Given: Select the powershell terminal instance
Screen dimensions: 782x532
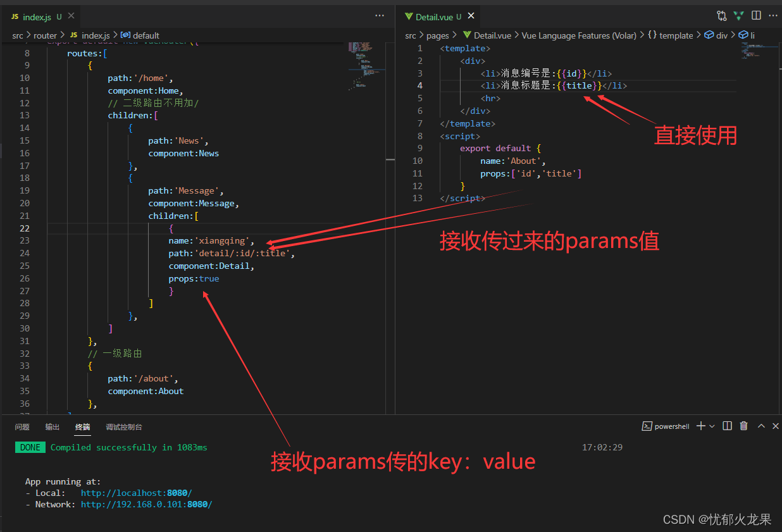Looking at the screenshot, I should pyautogui.click(x=666, y=426).
